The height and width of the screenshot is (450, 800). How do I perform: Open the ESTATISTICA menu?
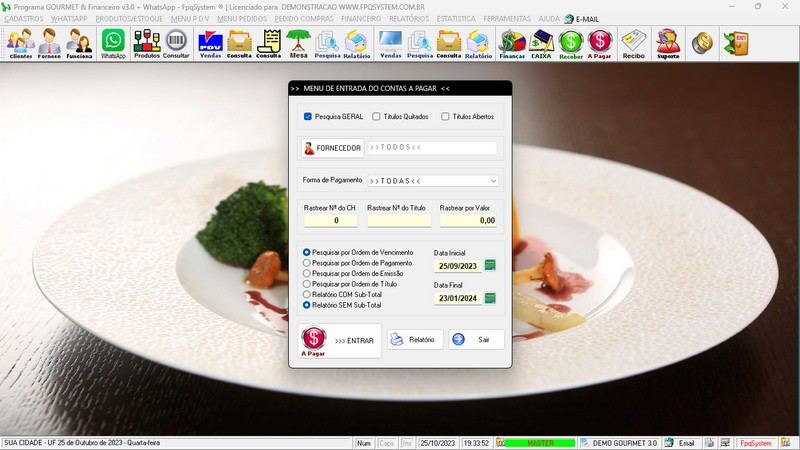click(456, 18)
